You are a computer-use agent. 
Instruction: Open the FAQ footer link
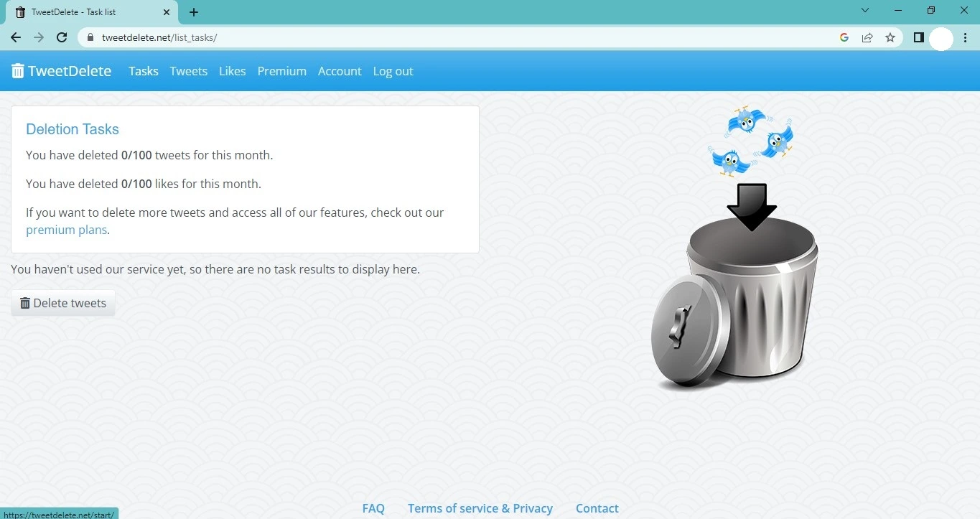[373, 508]
